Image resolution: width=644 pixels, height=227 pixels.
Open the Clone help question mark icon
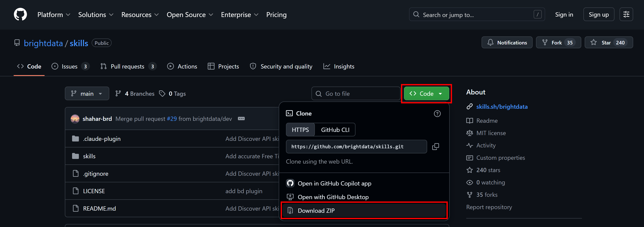437,114
